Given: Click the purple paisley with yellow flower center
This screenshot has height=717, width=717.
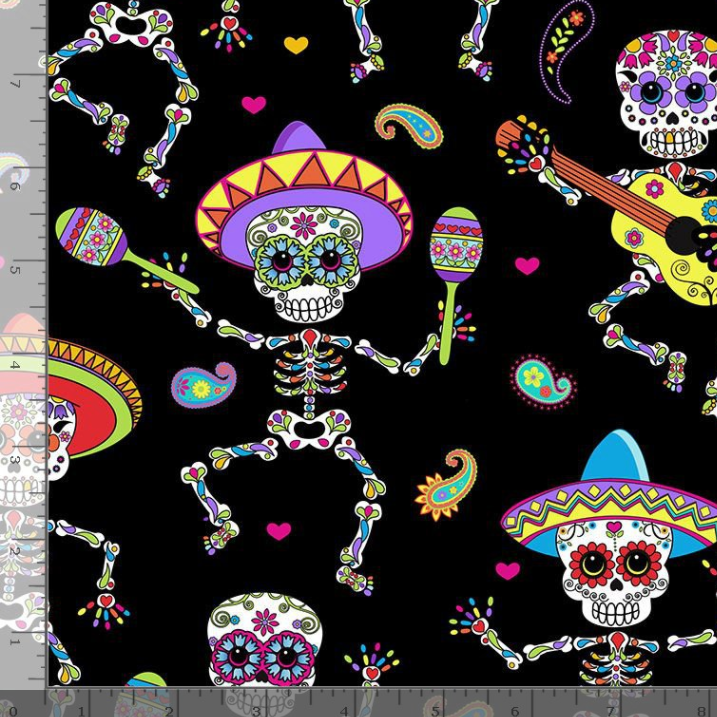Looking at the screenshot, I should click(x=203, y=385).
